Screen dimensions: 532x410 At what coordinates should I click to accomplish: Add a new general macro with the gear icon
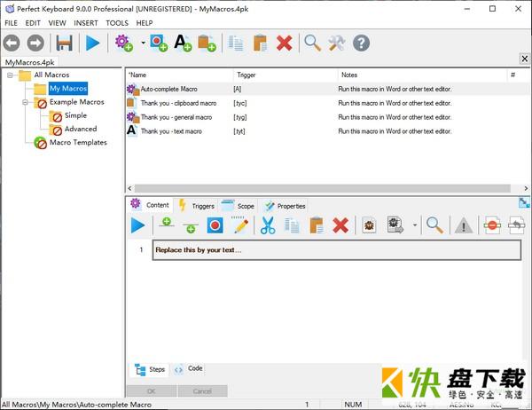click(x=123, y=43)
